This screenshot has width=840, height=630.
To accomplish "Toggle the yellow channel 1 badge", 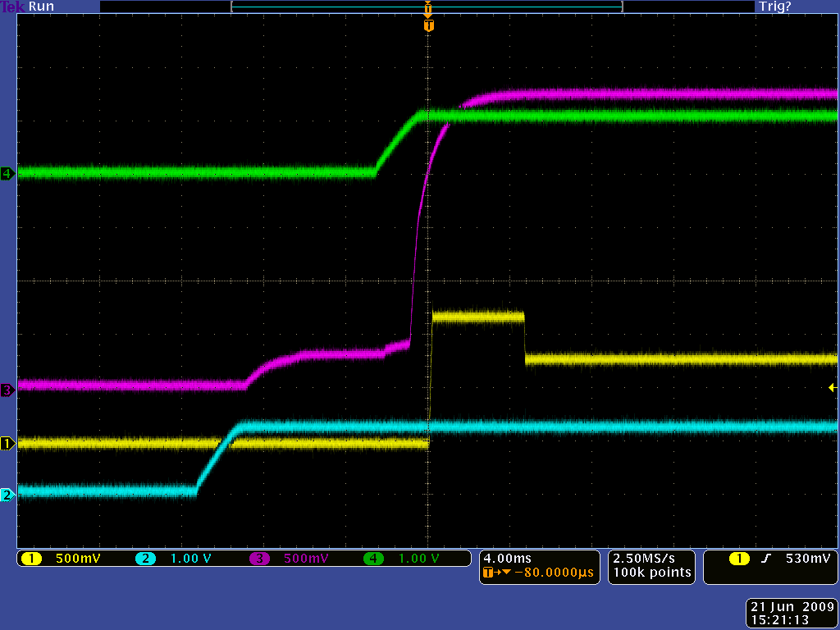I will pos(31,559).
